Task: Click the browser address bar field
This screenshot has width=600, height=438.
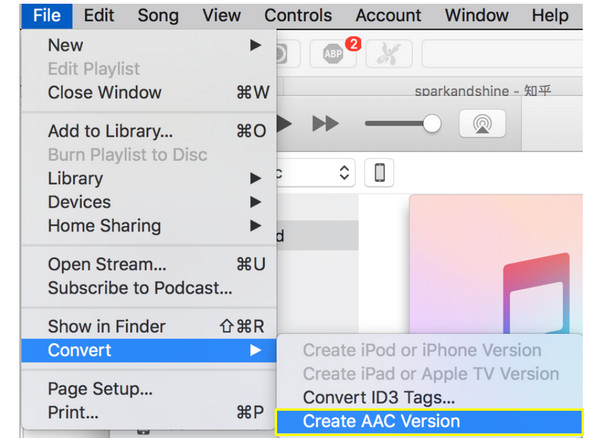Action: tap(502, 54)
